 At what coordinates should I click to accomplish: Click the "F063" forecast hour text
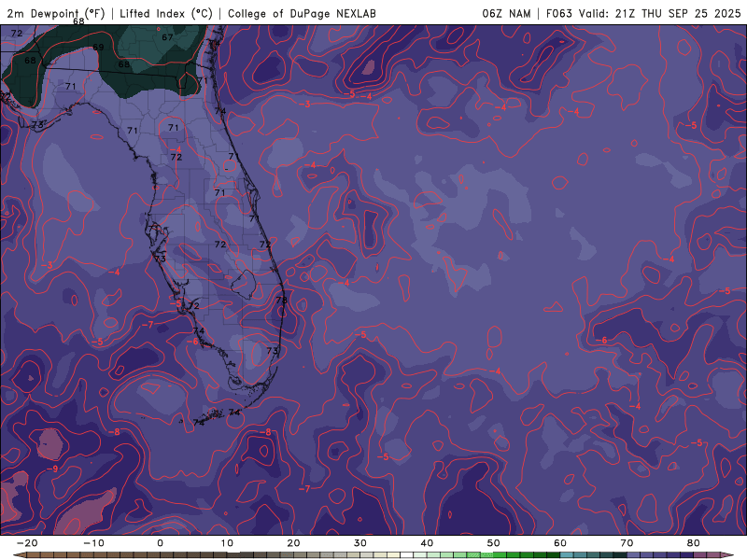coord(558,13)
